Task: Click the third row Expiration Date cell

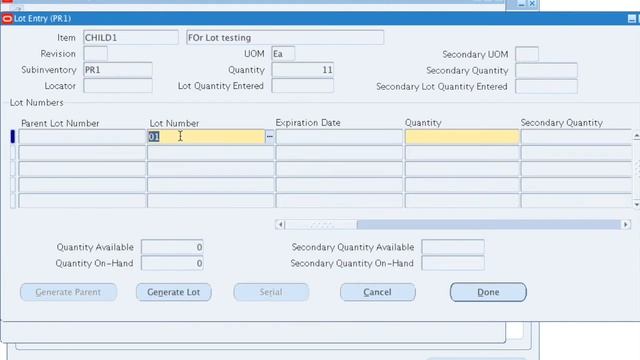Action: click(x=339, y=169)
